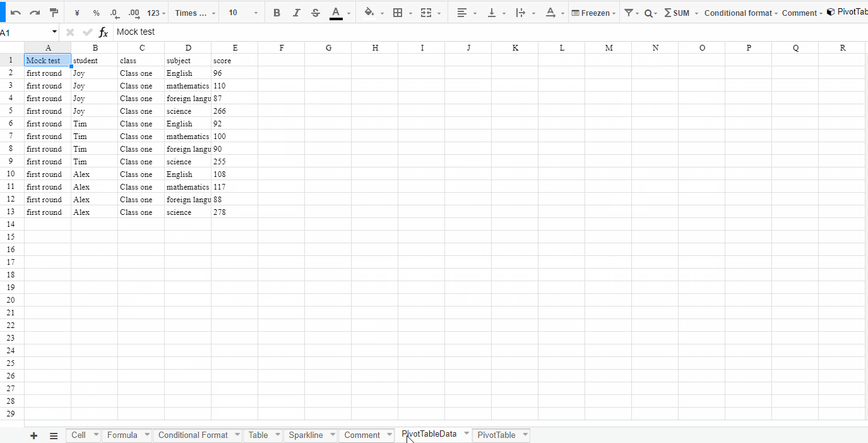
Task: Toggle italic formatting
Action: [296, 13]
